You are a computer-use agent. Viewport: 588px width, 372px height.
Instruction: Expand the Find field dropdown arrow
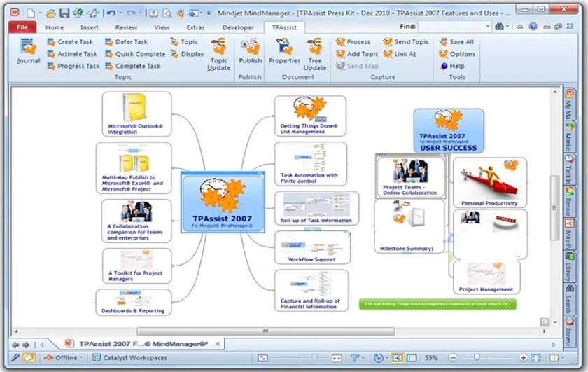click(x=488, y=27)
